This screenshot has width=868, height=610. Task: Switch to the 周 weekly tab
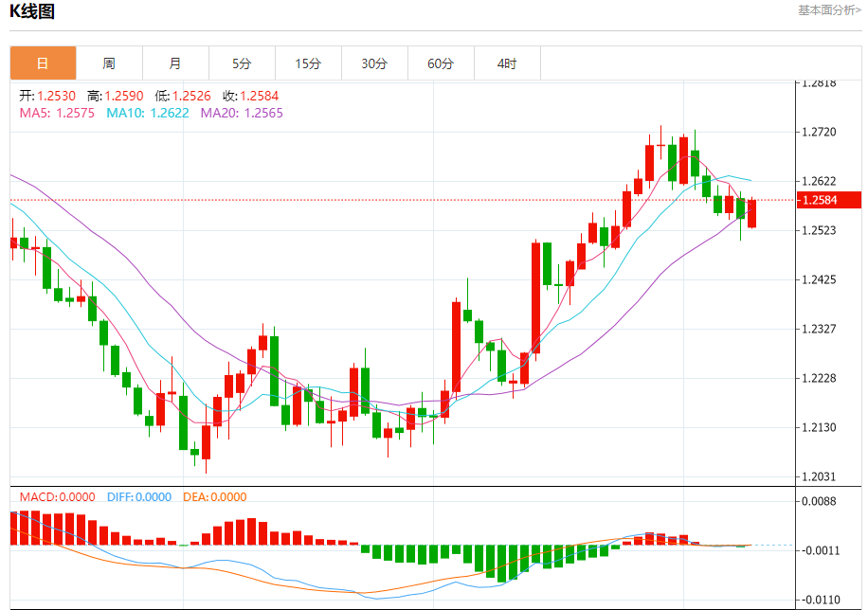[x=109, y=63]
